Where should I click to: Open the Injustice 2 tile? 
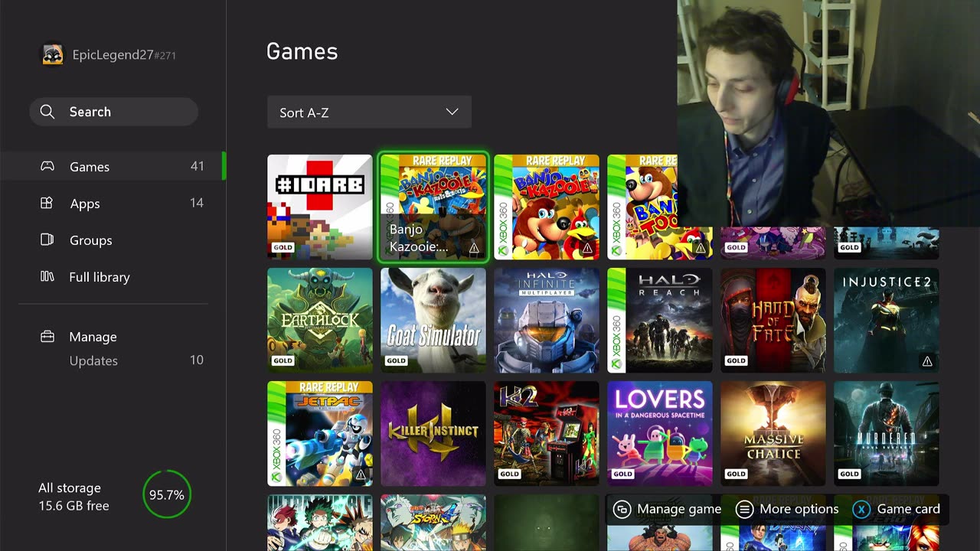pos(887,321)
